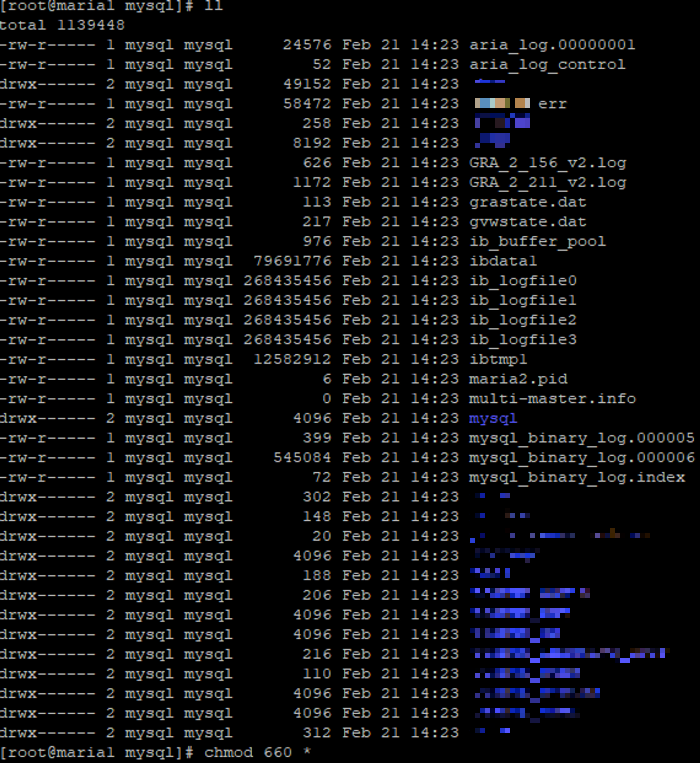Viewport: 700px width, 763px height.
Task: Click the ibtmp1 filename
Action: [x=498, y=359]
